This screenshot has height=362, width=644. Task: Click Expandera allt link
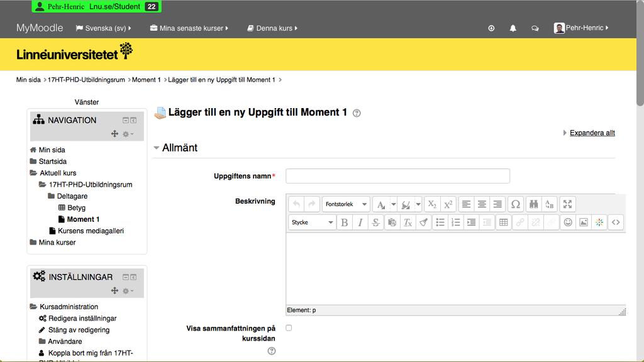592,133
